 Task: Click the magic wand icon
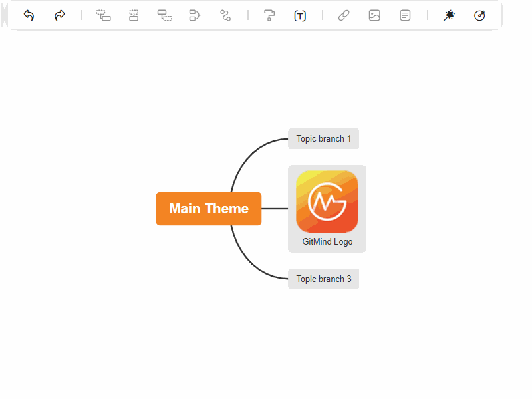(x=449, y=15)
